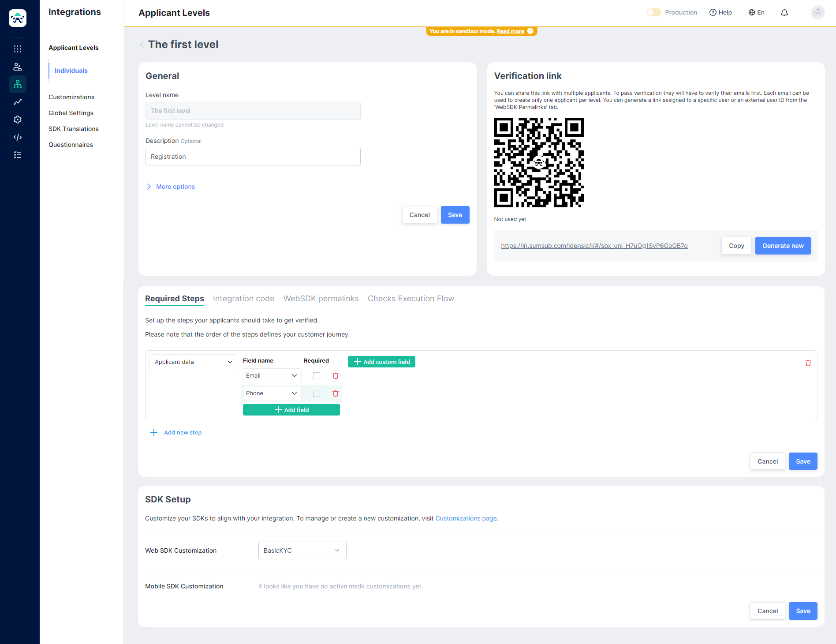Open notifications via the bell icon
This screenshot has height=644, width=836.
(784, 12)
